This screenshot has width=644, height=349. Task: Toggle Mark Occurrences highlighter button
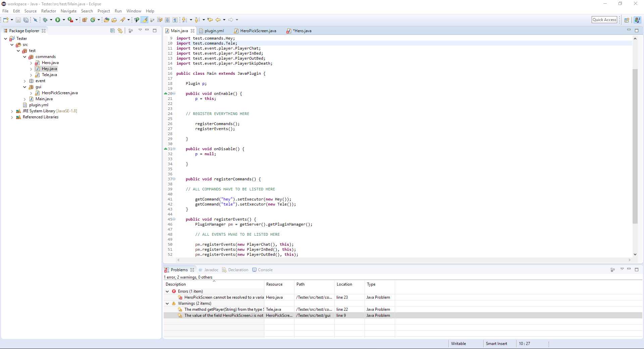click(x=145, y=20)
